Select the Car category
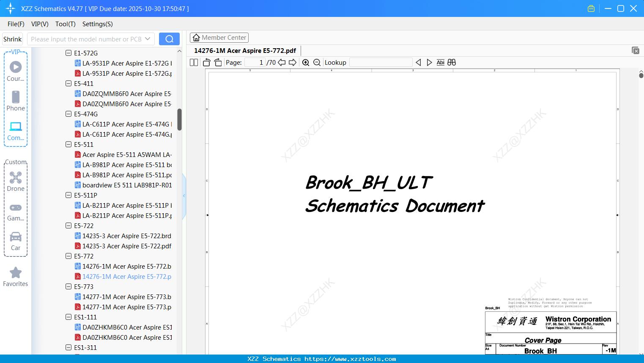This screenshot has height=363, width=644. click(16, 241)
